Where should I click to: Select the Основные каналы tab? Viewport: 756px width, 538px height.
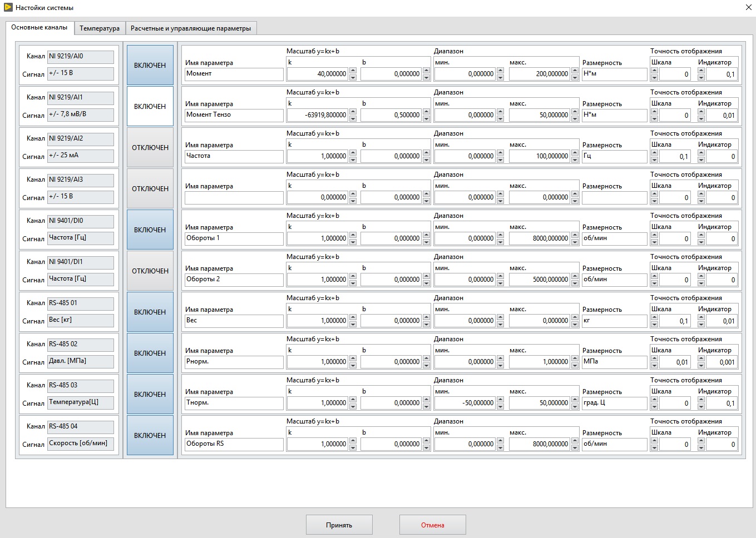[39, 27]
